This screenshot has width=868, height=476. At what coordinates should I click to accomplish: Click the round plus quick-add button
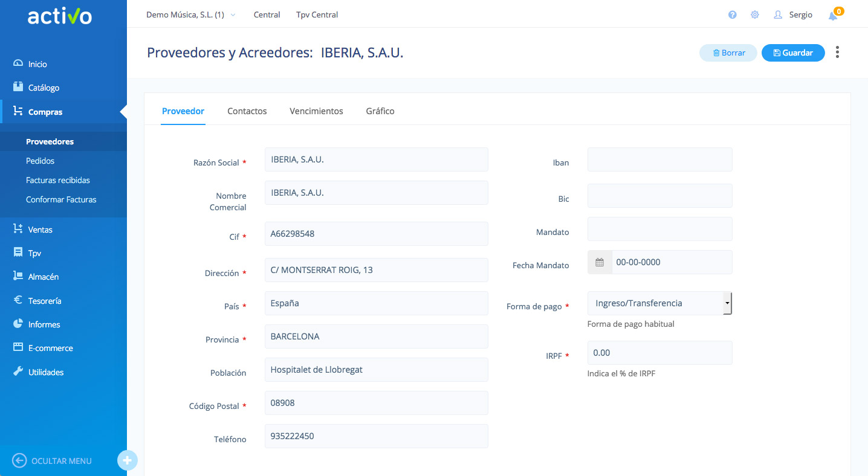[x=127, y=460]
